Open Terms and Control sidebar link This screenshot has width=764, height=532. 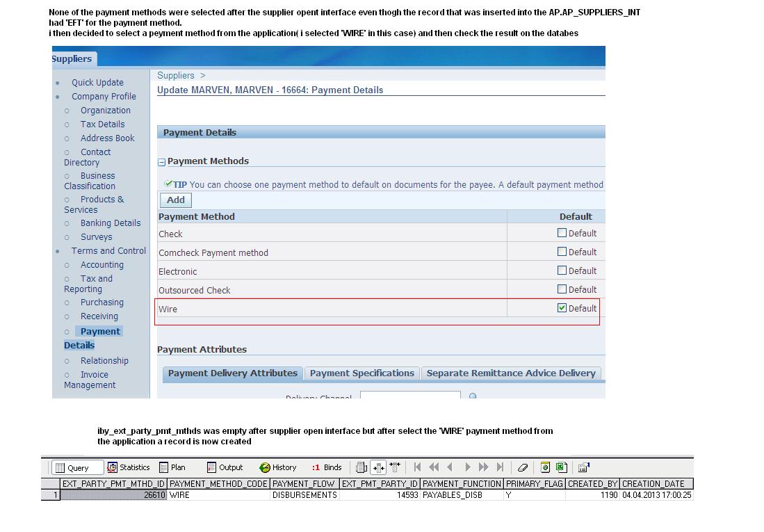coord(108,250)
